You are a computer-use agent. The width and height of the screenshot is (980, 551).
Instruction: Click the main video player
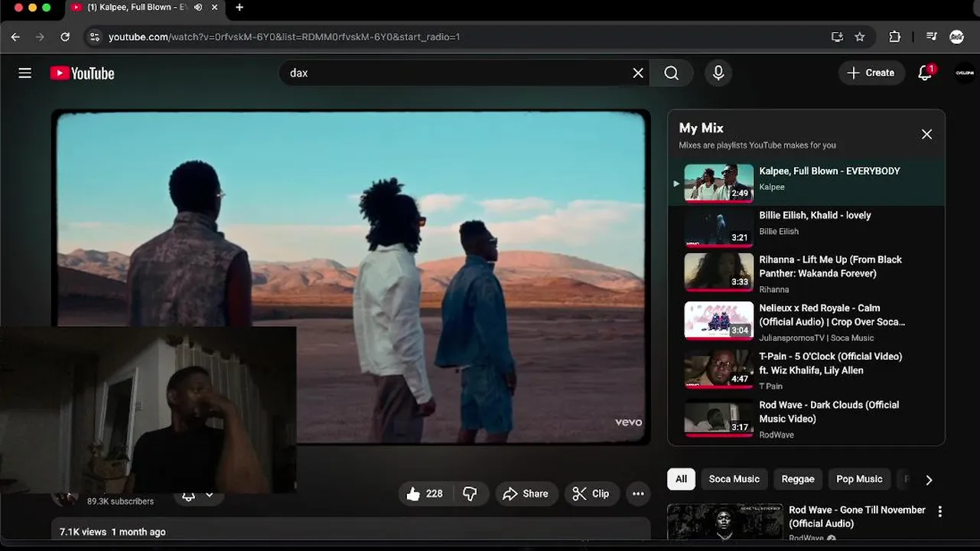[x=351, y=277]
